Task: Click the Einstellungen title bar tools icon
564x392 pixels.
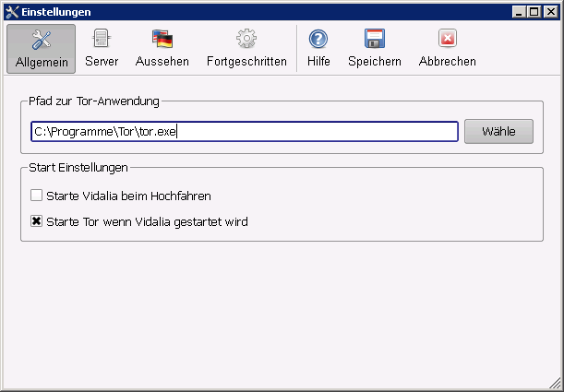Action: click(x=12, y=12)
